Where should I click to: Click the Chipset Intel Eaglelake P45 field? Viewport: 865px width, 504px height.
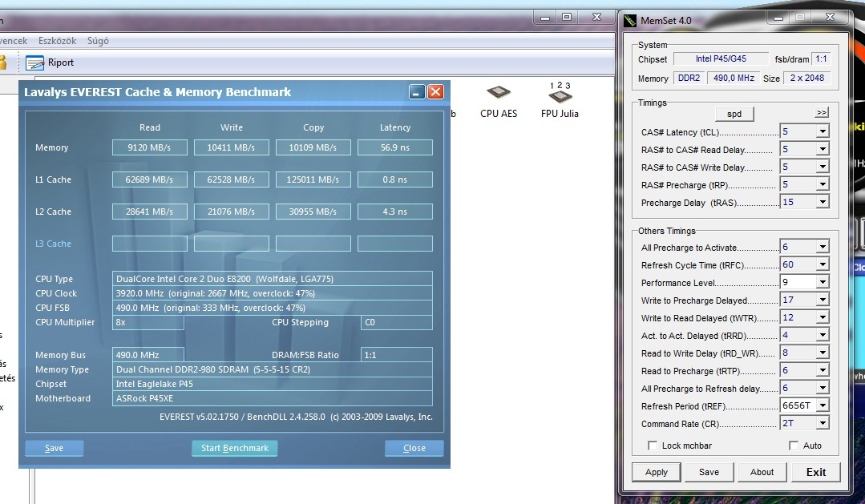[x=273, y=384]
